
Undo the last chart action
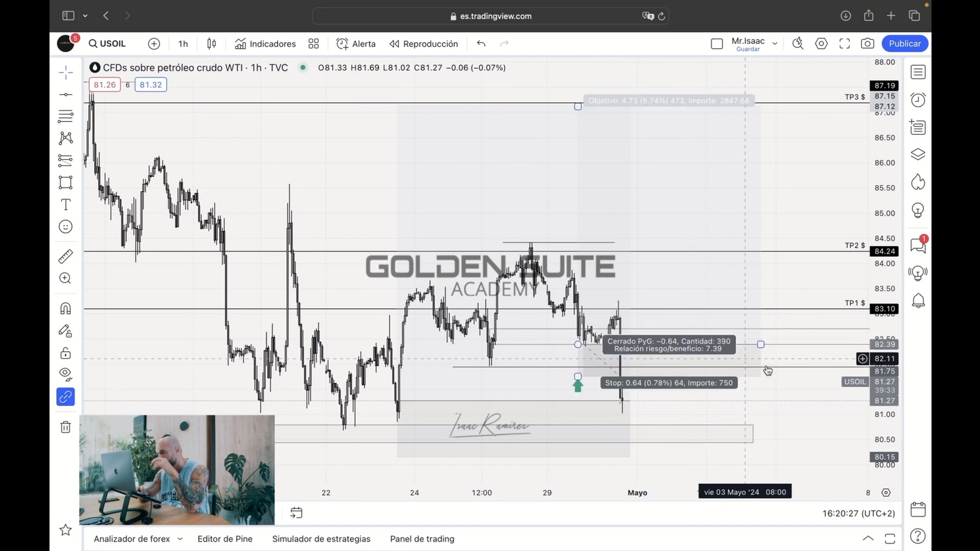[x=481, y=43]
